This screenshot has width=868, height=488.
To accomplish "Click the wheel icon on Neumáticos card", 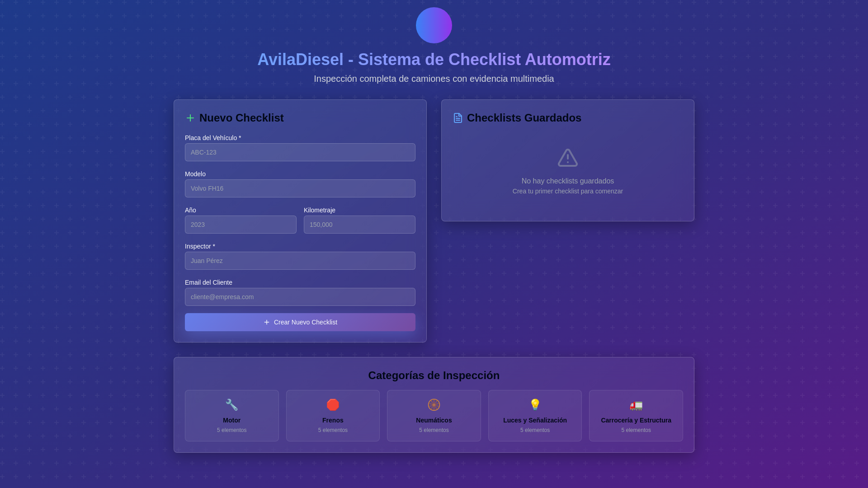I will click(x=434, y=405).
